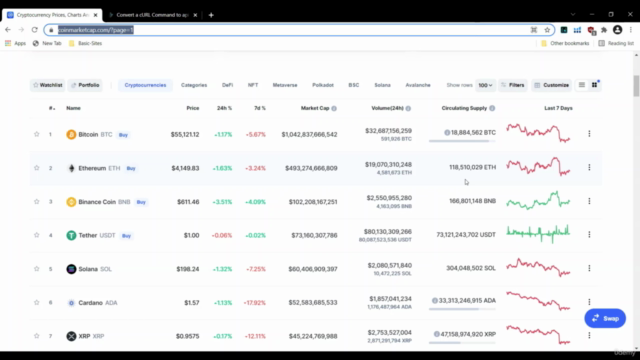Click Buy badge beside Binance Coin
The height and width of the screenshot is (360, 640).
[141, 202]
